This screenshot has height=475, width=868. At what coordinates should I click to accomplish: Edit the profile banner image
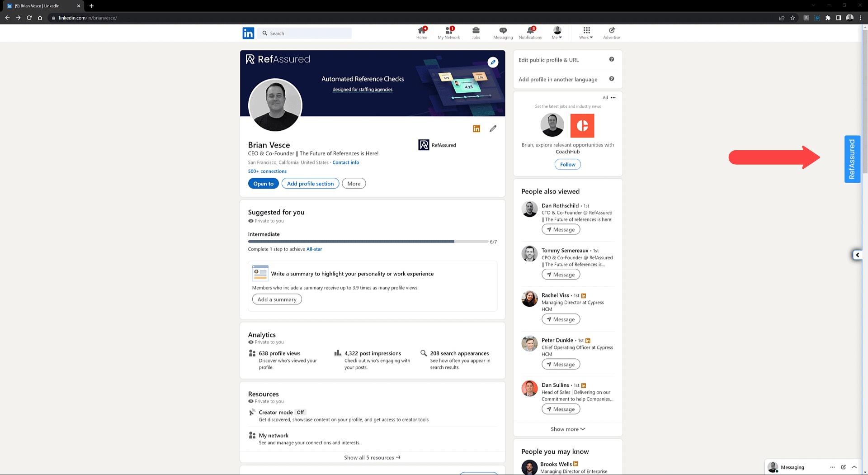click(493, 62)
